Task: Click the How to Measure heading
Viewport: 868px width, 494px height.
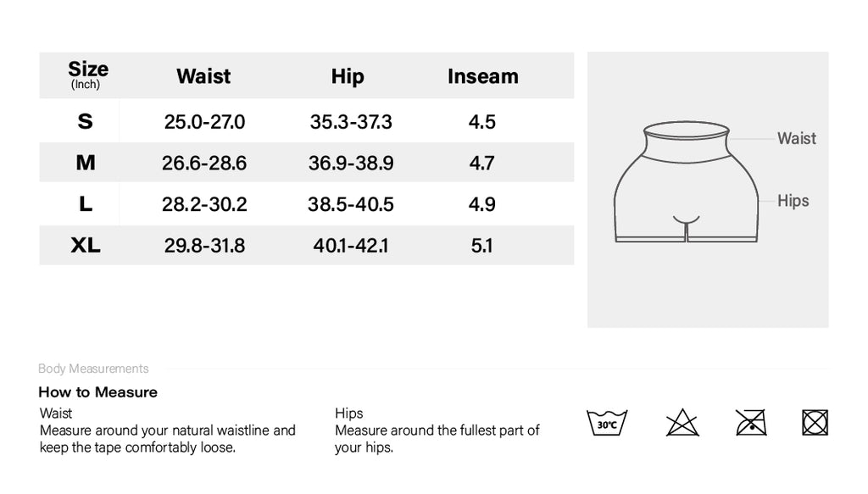Action: (x=98, y=392)
